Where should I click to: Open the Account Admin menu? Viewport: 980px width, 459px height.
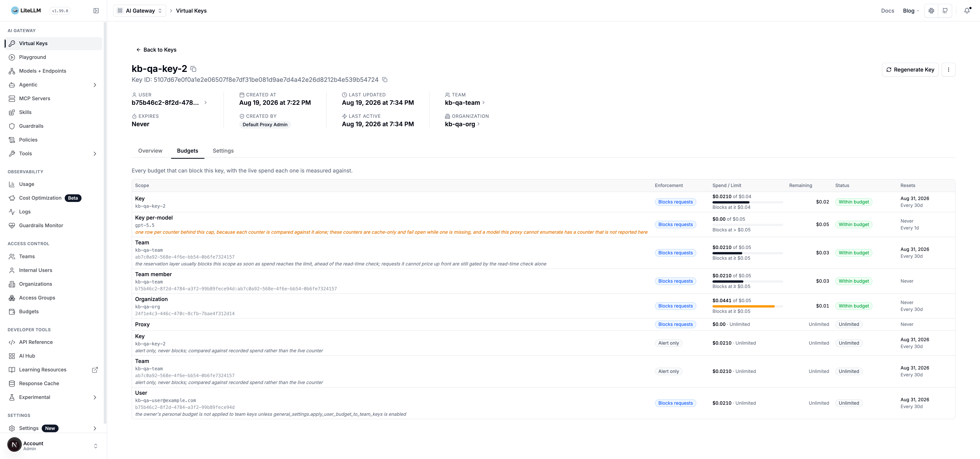click(x=53, y=446)
